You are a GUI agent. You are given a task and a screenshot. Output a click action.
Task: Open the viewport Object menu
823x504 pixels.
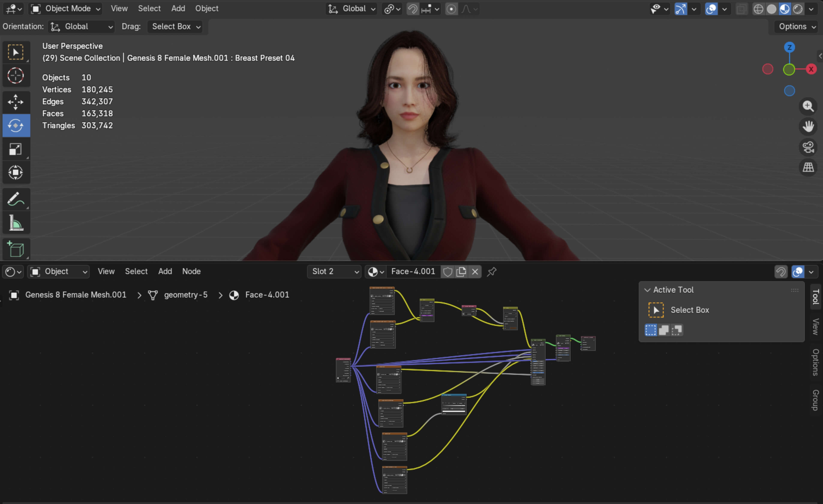click(x=207, y=9)
